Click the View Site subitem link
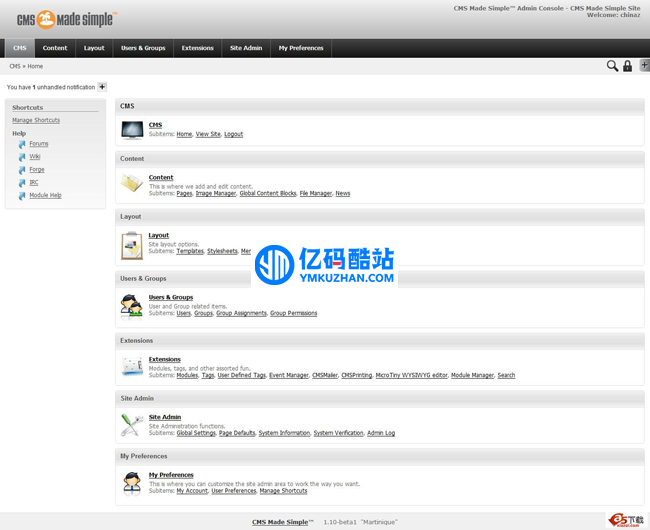 [x=208, y=134]
